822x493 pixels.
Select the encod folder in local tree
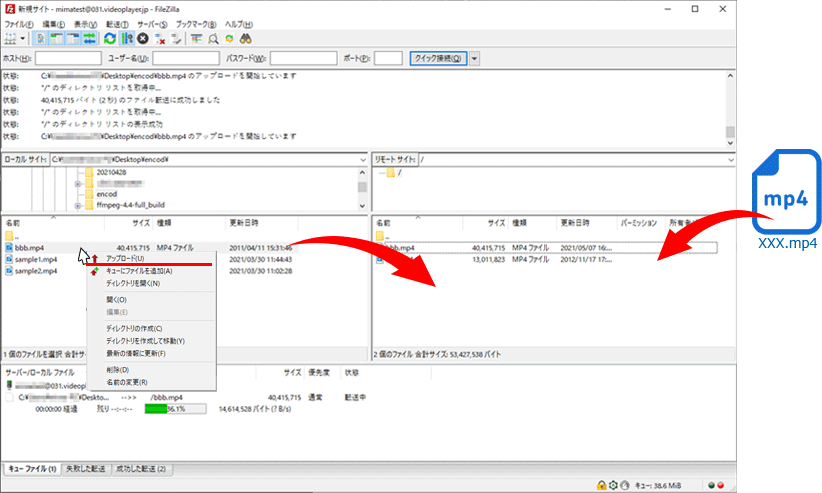point(106,194)
